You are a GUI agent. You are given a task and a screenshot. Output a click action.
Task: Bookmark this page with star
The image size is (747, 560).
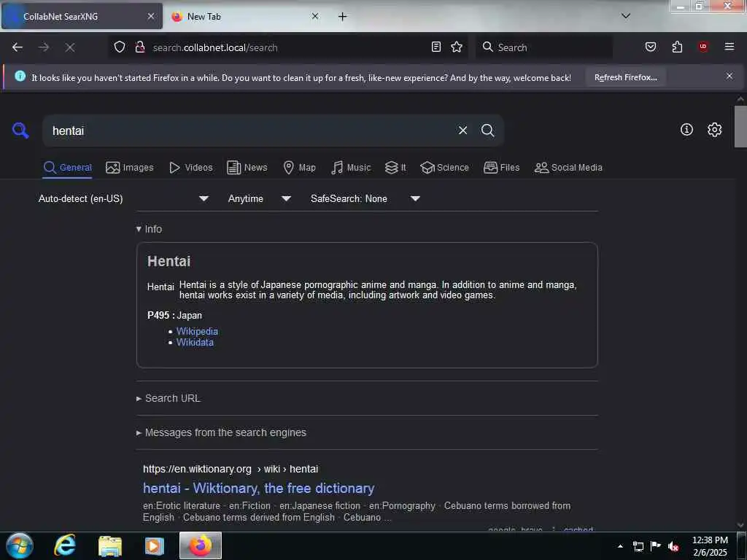pyautogui.click(x=457, y=47)
